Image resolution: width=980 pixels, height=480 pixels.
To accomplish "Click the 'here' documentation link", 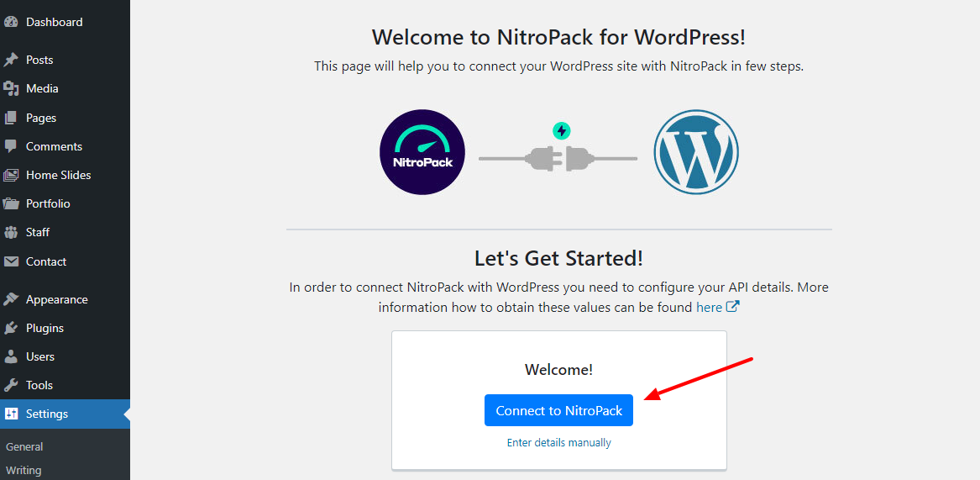I will coord(710,308).
